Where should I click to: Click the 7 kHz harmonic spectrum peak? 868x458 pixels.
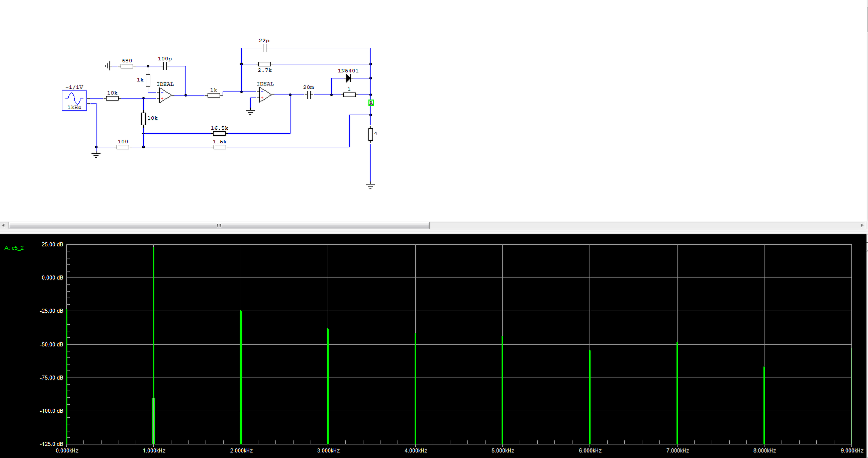coord(677,393)
